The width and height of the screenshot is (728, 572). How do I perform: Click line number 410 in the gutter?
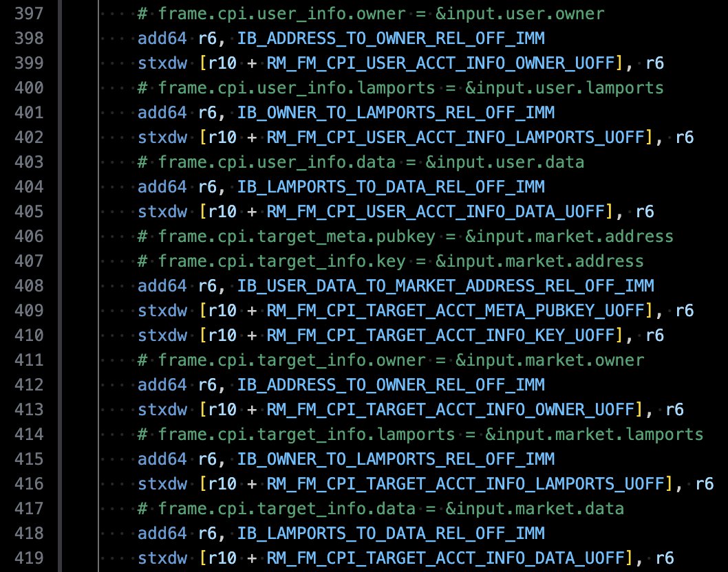coord(29,335)
